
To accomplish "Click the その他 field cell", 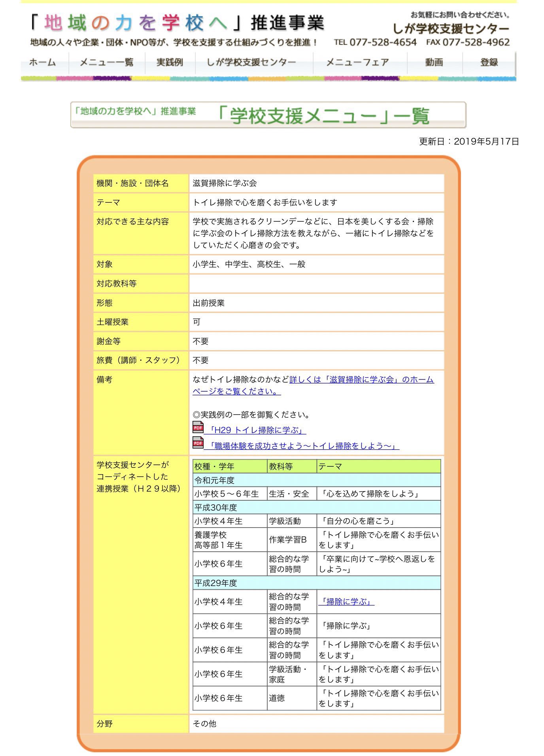I will tap(317, 724).
